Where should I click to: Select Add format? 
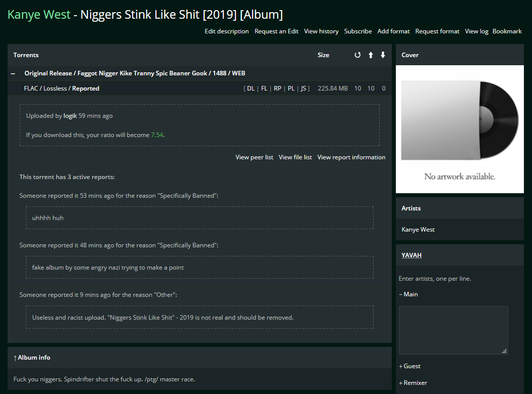click(x=394, y=31)
